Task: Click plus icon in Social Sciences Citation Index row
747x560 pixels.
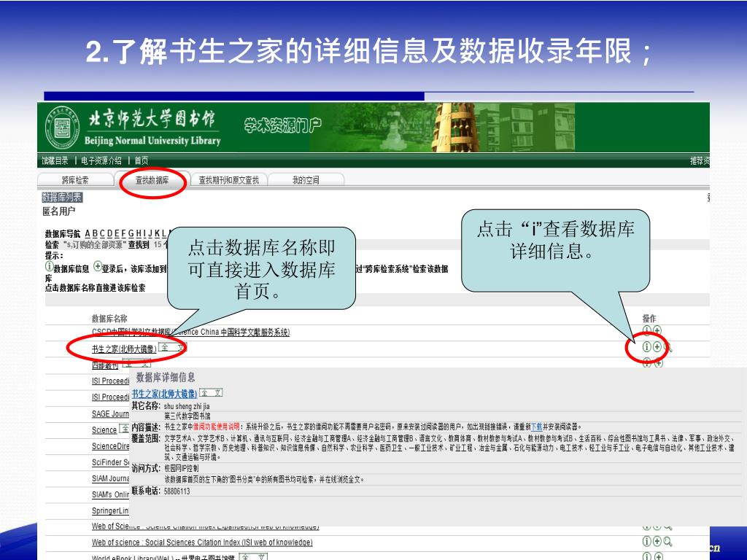Action: click(657, 542)
